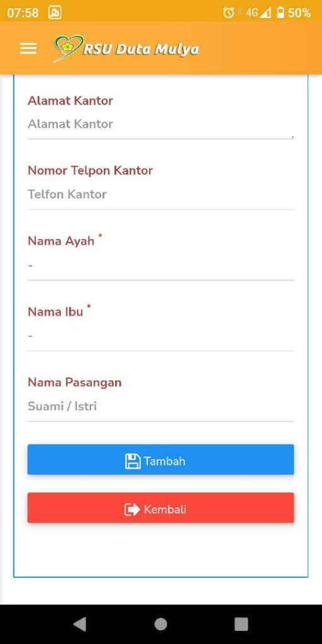
Task: Tap the image notification icon in status bar
Action: [55, 13]
